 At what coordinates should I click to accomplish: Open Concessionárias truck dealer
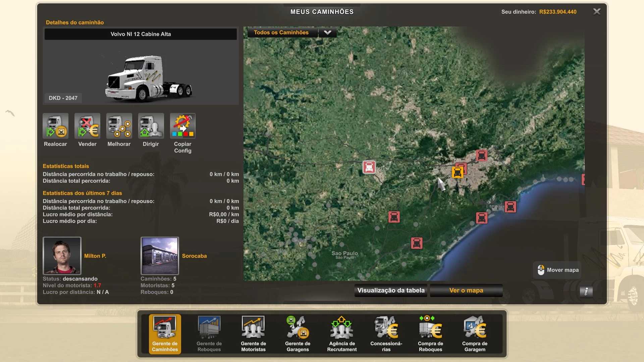[386, 334]
